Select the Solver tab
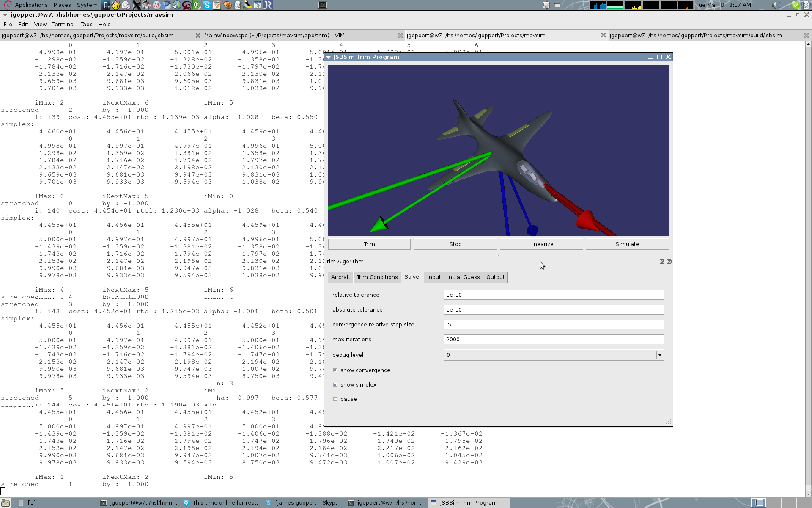812x508 pixels. tap(413, 277)
